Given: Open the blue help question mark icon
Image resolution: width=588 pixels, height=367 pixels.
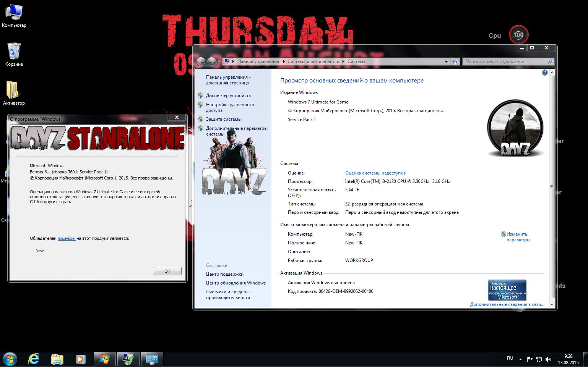Looking at the screenshot, I should 545,73.
